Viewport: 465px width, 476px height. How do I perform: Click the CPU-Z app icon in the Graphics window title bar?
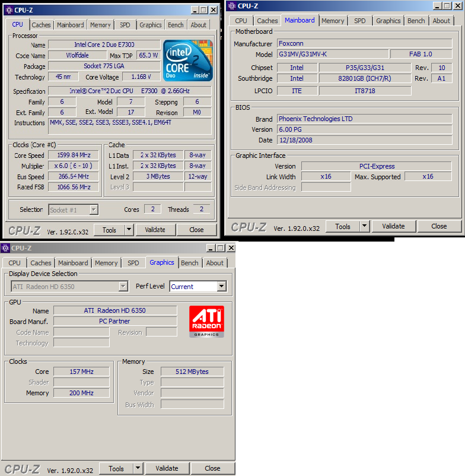coord(5,248)
